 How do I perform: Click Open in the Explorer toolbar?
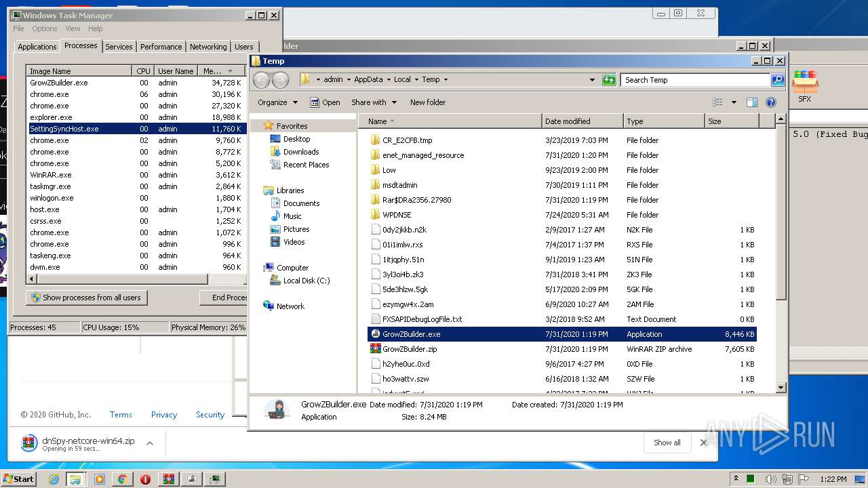click(325, 102)
